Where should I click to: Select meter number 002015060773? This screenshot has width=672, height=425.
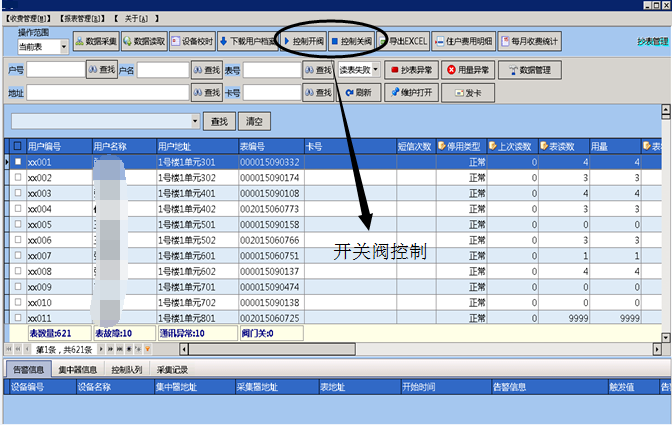coord(270,209)
